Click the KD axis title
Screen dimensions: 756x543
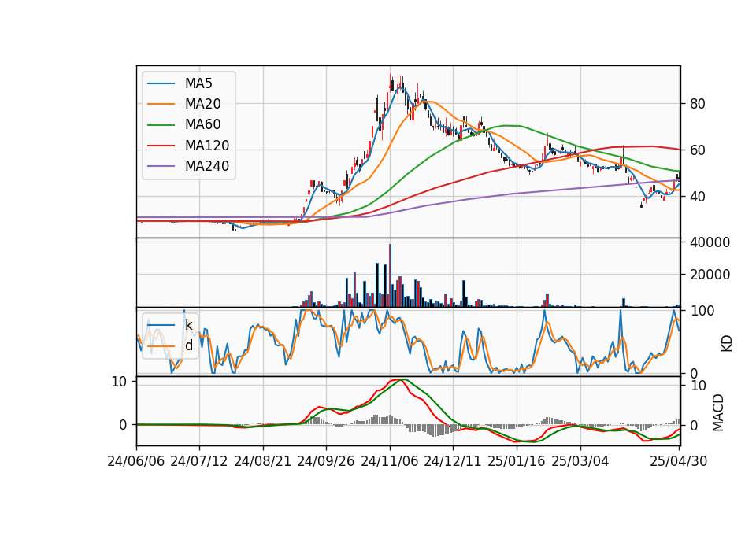click(x=727, y=344)
